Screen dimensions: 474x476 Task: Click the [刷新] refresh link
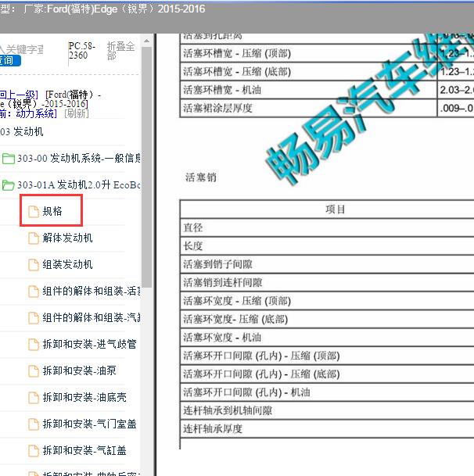coord(77,113)
